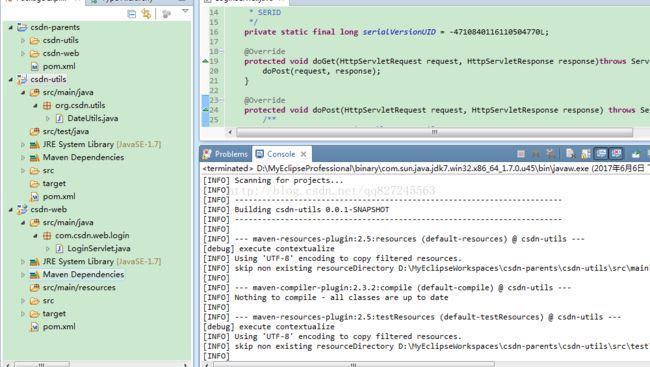Viewport: 650px width, 367px height.
Task: Select target folder in csdn-web
Action: [x=54, y=314]
